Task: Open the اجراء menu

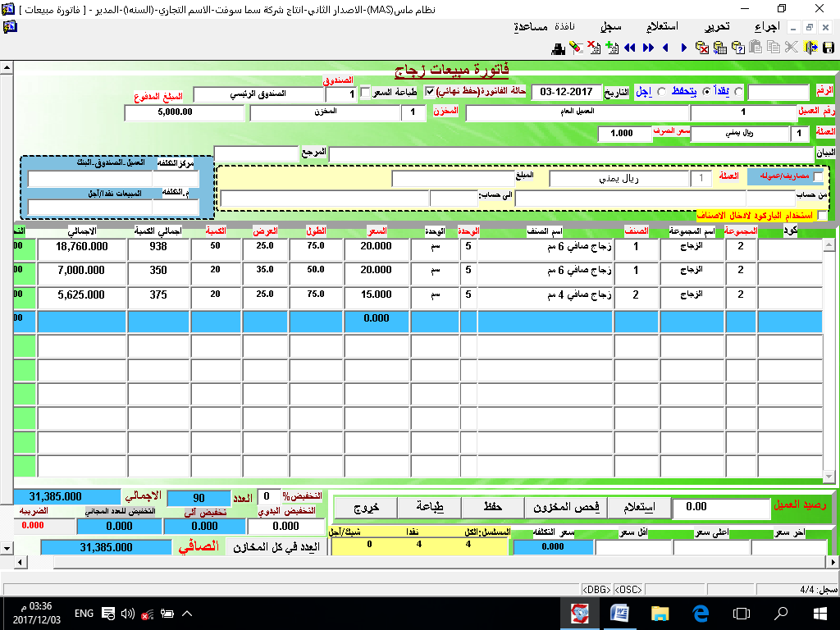Action: 769,26
